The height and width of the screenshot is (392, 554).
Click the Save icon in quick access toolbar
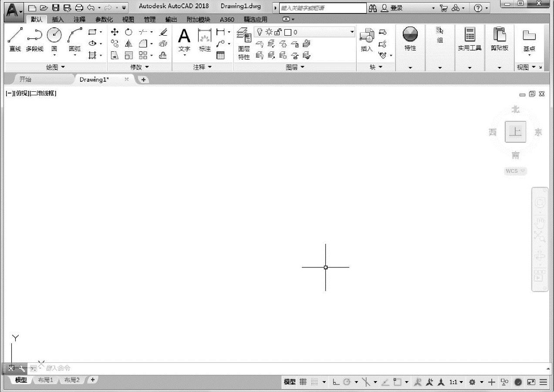pyautogui.click(x=56, y=8)
